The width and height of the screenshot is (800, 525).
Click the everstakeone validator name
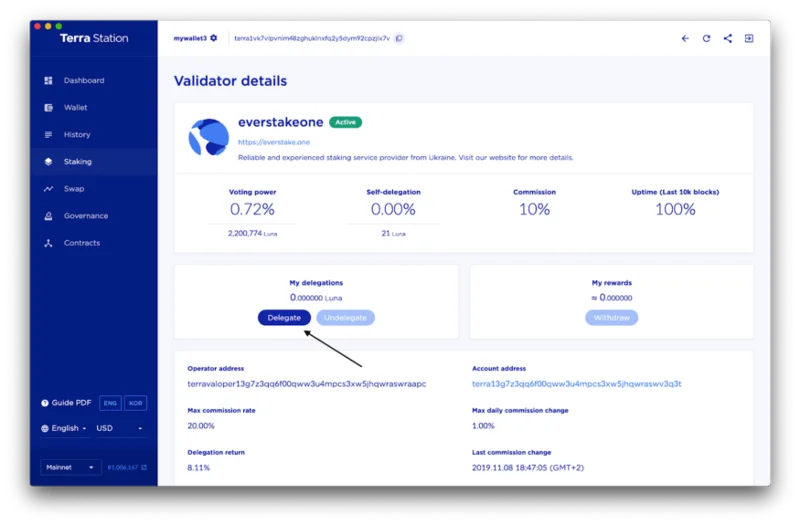pos(281,122)
